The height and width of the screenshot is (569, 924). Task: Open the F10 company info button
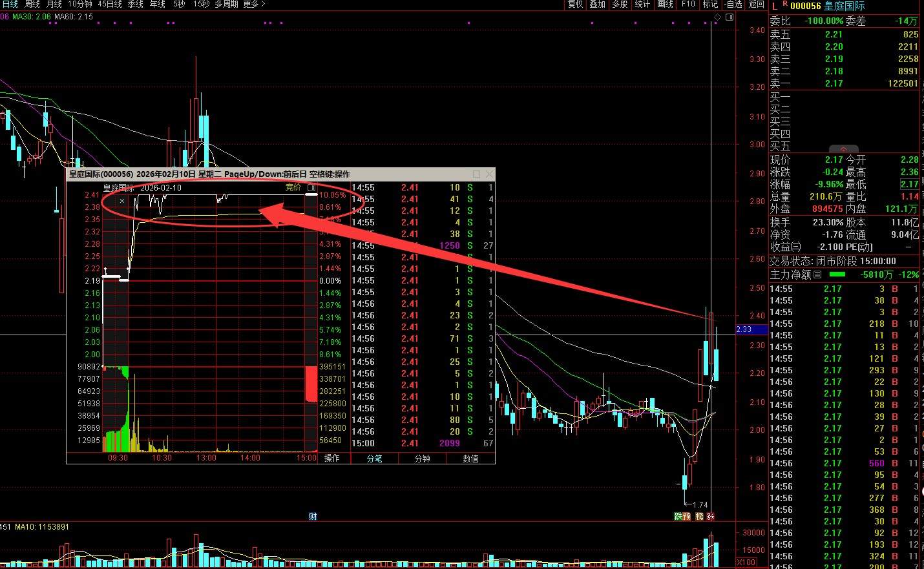(688, 4)
